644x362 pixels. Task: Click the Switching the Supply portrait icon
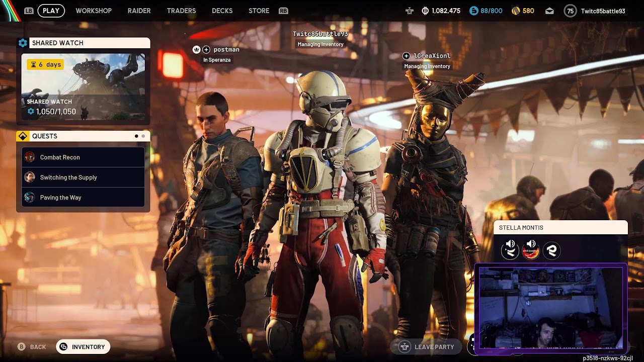click(30, 177)
